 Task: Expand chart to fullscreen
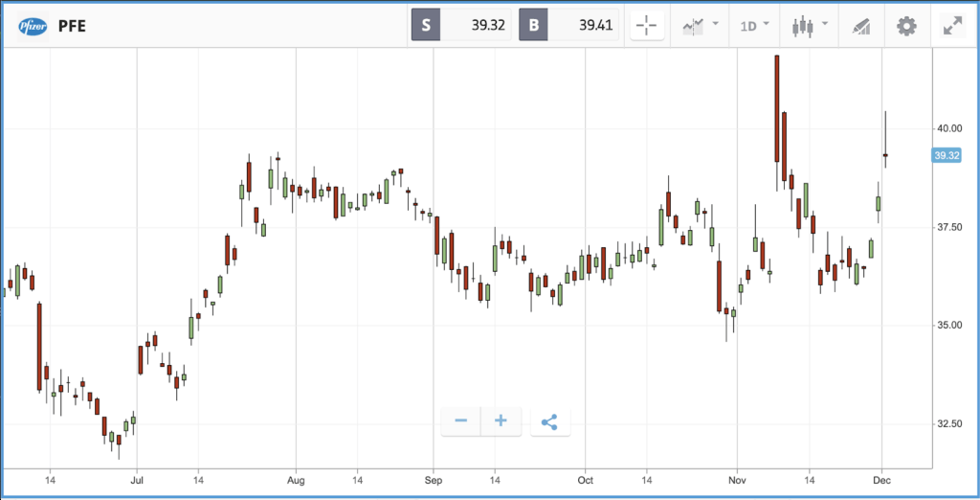click(952, 26)
